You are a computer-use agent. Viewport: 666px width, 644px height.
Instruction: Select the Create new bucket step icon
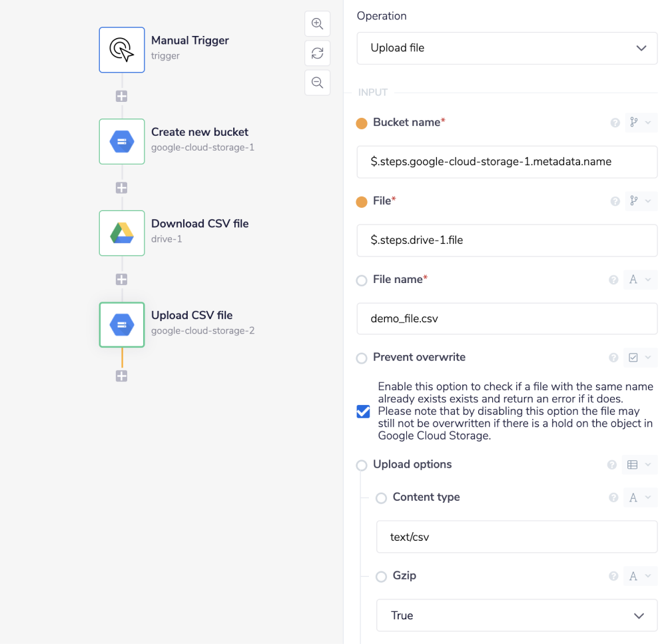click(122, 141)
